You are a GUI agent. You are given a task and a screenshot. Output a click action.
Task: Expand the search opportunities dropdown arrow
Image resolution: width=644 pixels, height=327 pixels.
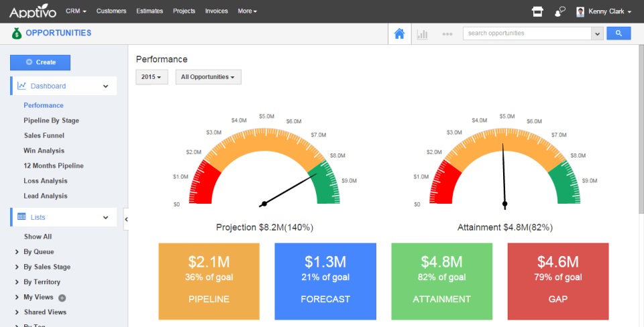pyautogui.click(x=597, y=34)
